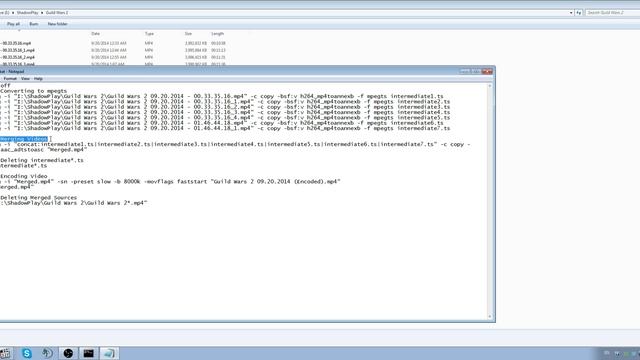Click New folder in Explorer toolbar
Viewport: 640px width, 360px height.
click(x=58, y=24)
